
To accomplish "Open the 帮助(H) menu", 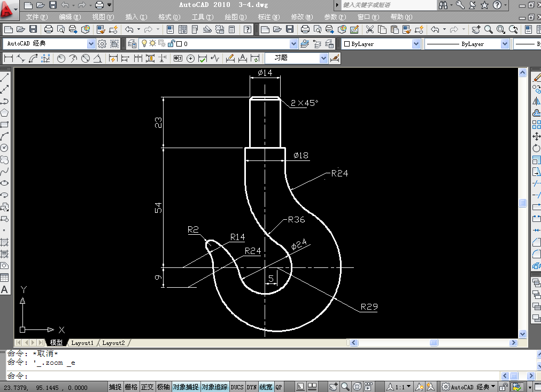I will click(401, 17).
